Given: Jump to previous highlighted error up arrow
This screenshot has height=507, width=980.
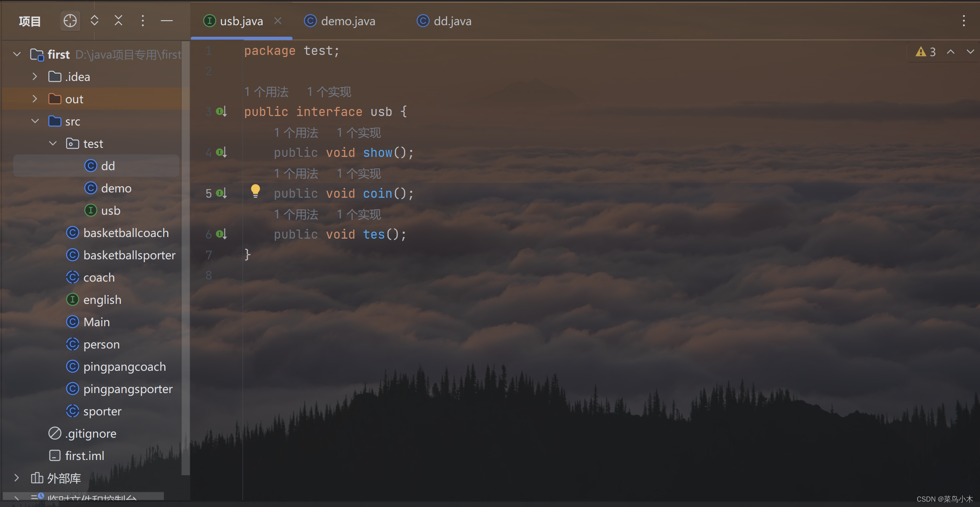Looking at the screenshot, I should pos(951,52).
